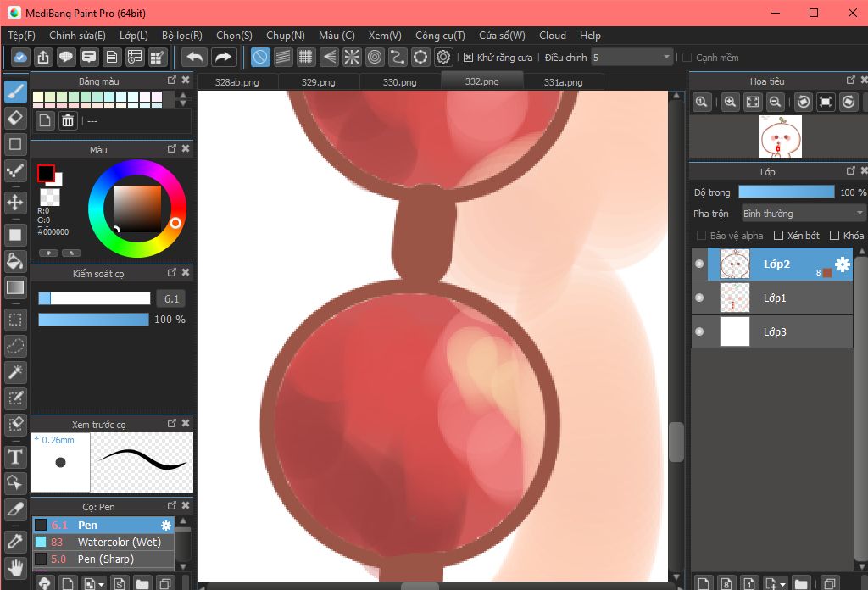Select the Eyedropper tool
868x590 pixels.
pyautogui.click(x=15, y=541)
